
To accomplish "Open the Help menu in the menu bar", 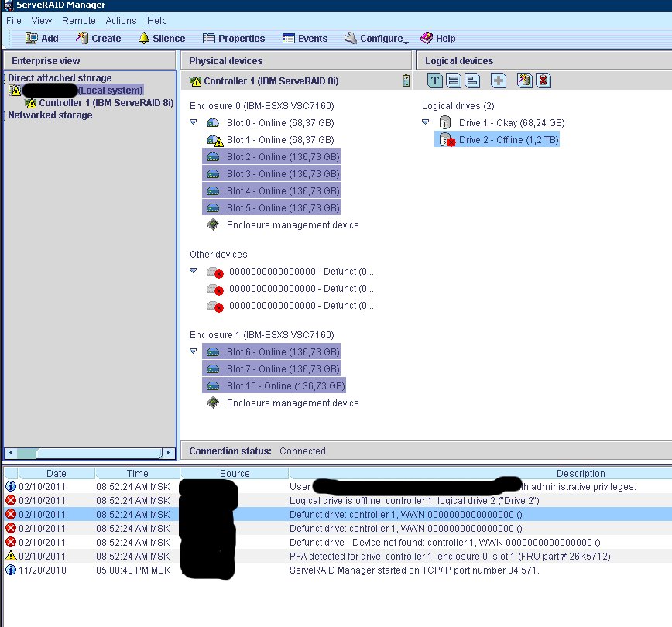I will pyautogui.click(x=157, y=21).
